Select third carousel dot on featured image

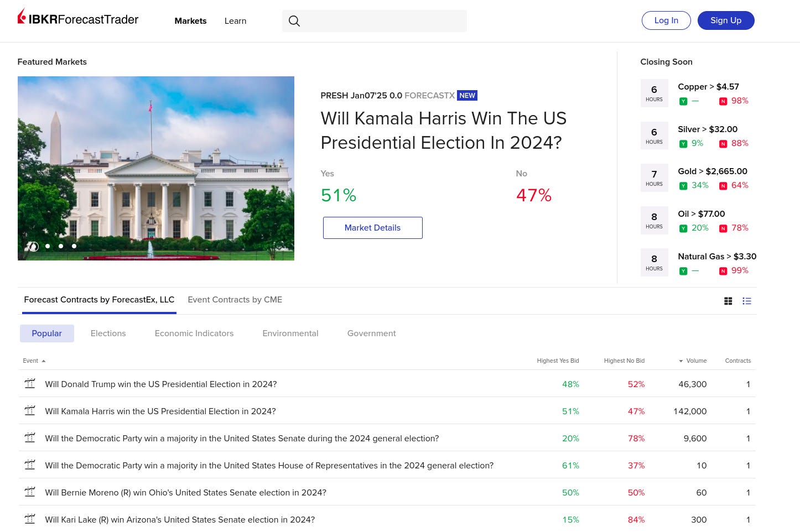pyautogui.click(x=61, y=246)
